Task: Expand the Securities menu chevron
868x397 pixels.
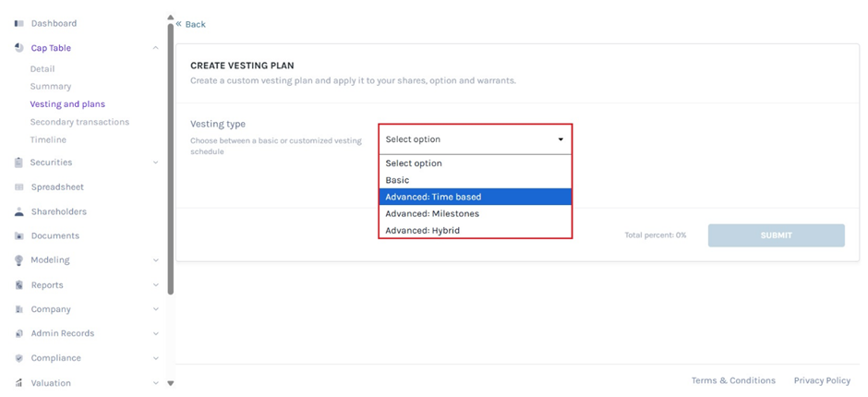Action: click(x=155, y=162)
